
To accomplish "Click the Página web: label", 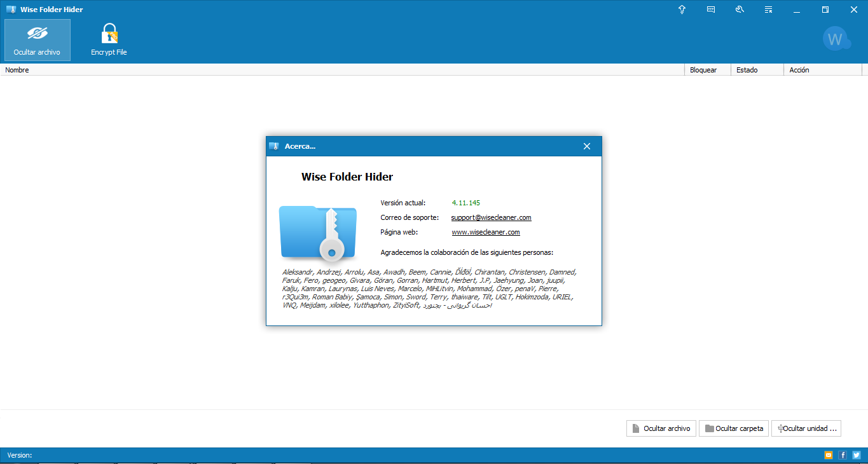I will tap(399, 233).
